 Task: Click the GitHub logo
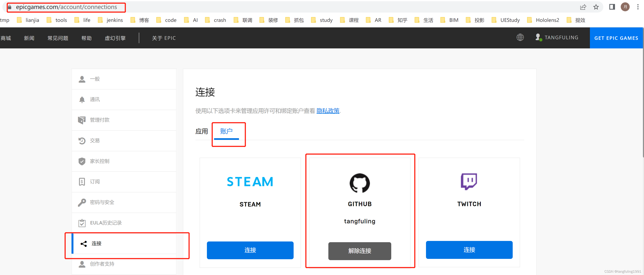pos(360,183)
